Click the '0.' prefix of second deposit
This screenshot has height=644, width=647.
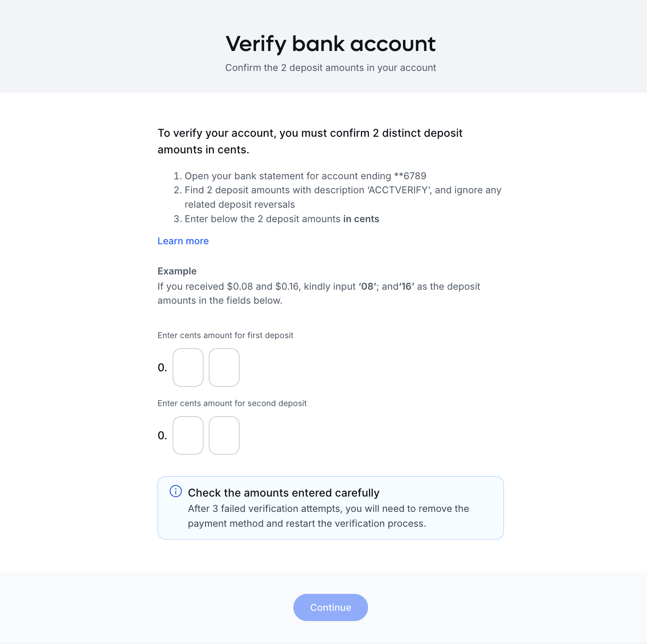point(162,435)
